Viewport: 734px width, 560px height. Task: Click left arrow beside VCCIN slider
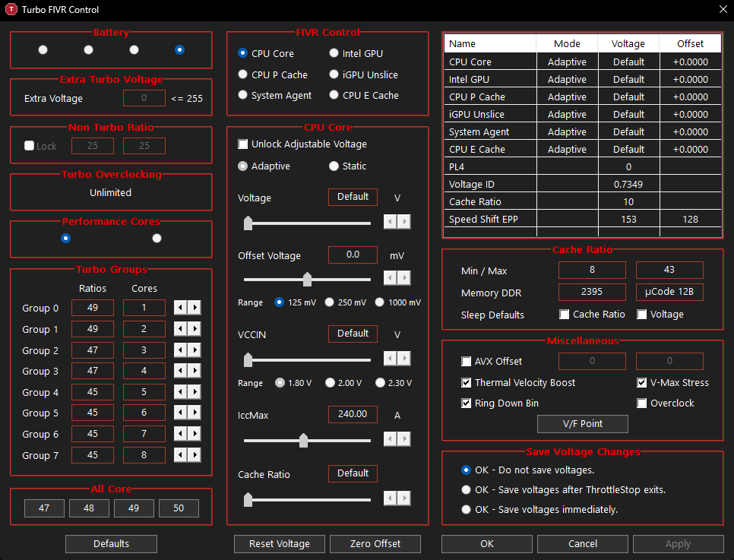pos(390,359)
